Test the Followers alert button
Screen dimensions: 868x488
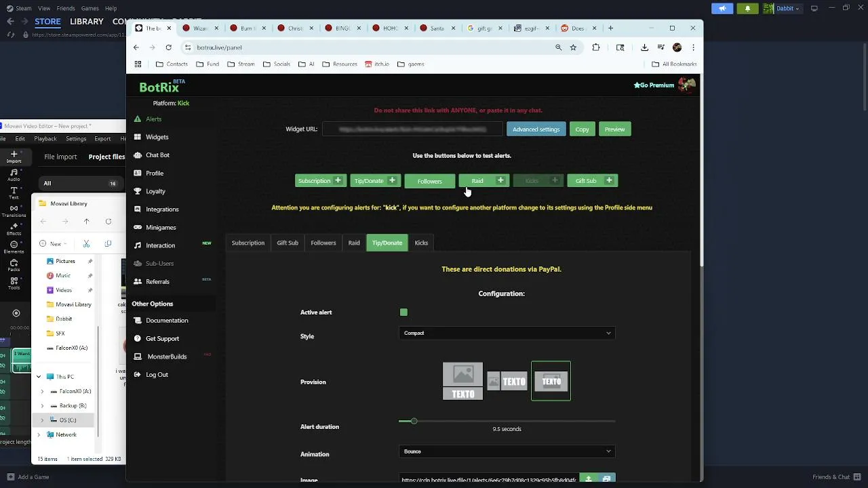[429, 181]
